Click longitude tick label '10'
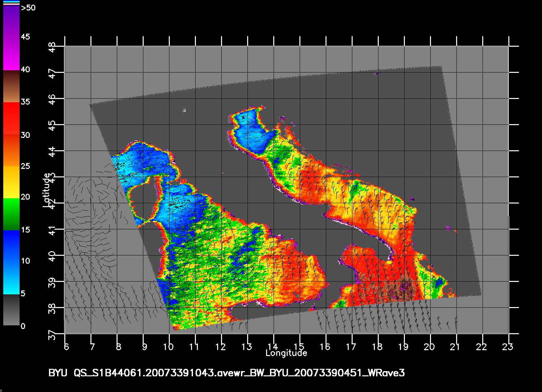The image size is (542, 392). (x=168, y=347)
